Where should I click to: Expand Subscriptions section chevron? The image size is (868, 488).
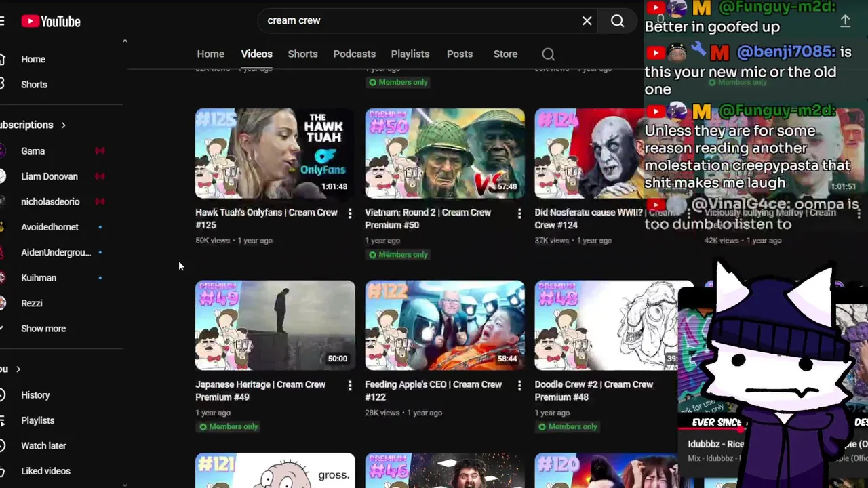point(63,125)
